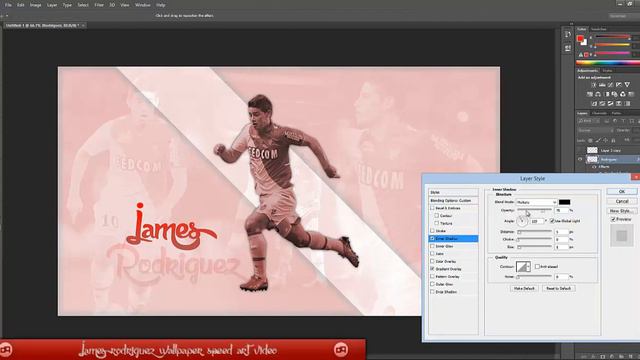Toggle visibility eye of selected Rodriguez layer
640x360 pixels.
[580, 159]
